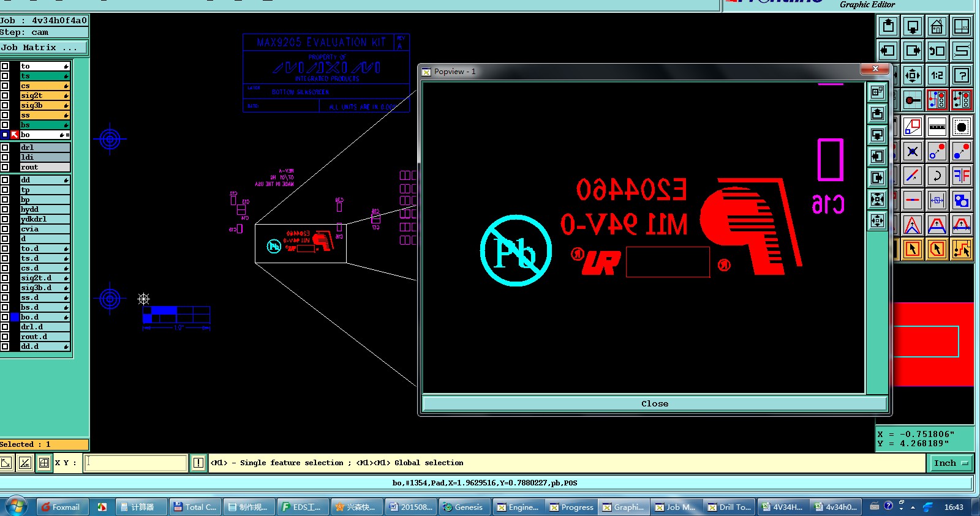Click the black octagon pad icon
The height and width of the screenshot is (516, 980).
962,127
